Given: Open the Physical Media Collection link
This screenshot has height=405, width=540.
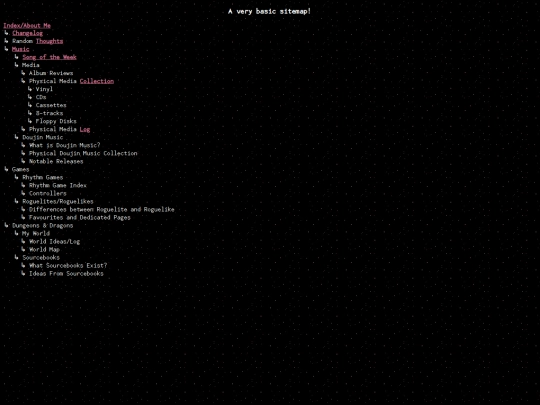Looking at the screenshot, I should tap(97, 81).
